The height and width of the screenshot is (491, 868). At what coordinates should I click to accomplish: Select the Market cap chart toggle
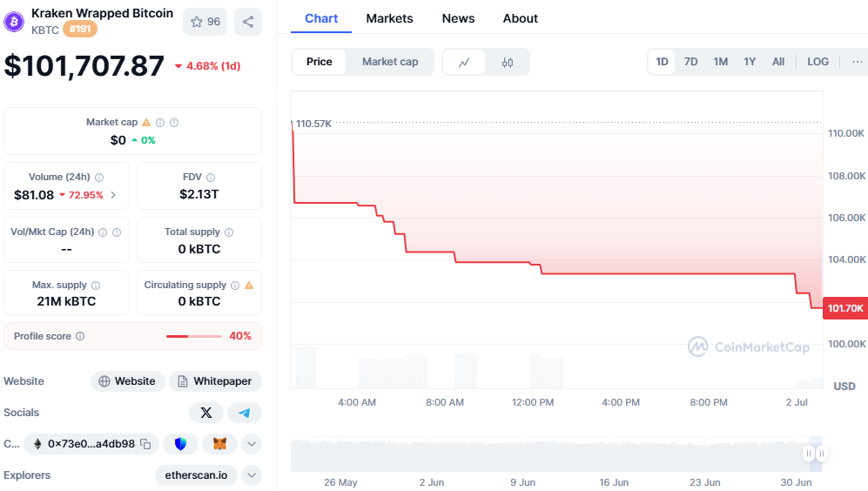point(390,62)
